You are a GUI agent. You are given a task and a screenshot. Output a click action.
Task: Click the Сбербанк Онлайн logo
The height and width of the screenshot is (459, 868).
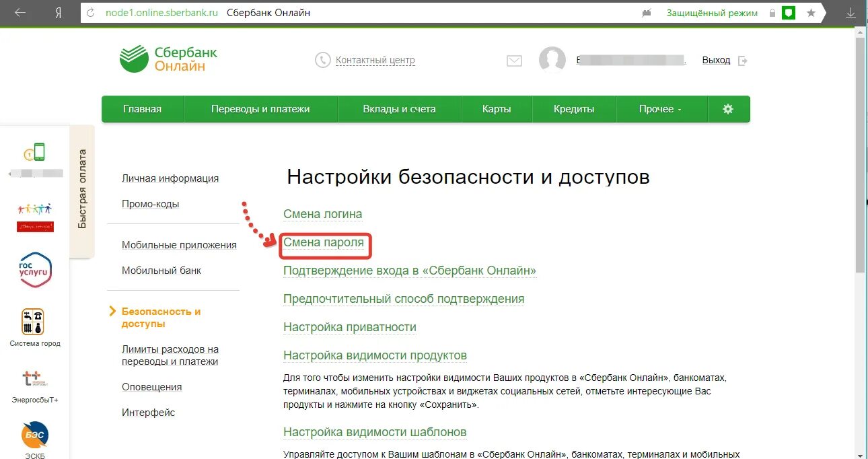[169, 59]
